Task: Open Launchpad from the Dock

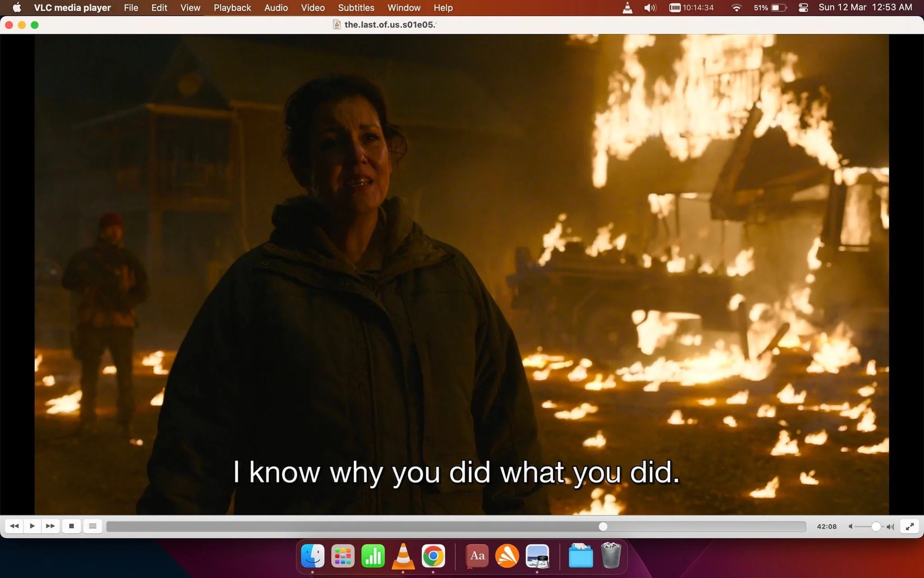Action: 343,556
